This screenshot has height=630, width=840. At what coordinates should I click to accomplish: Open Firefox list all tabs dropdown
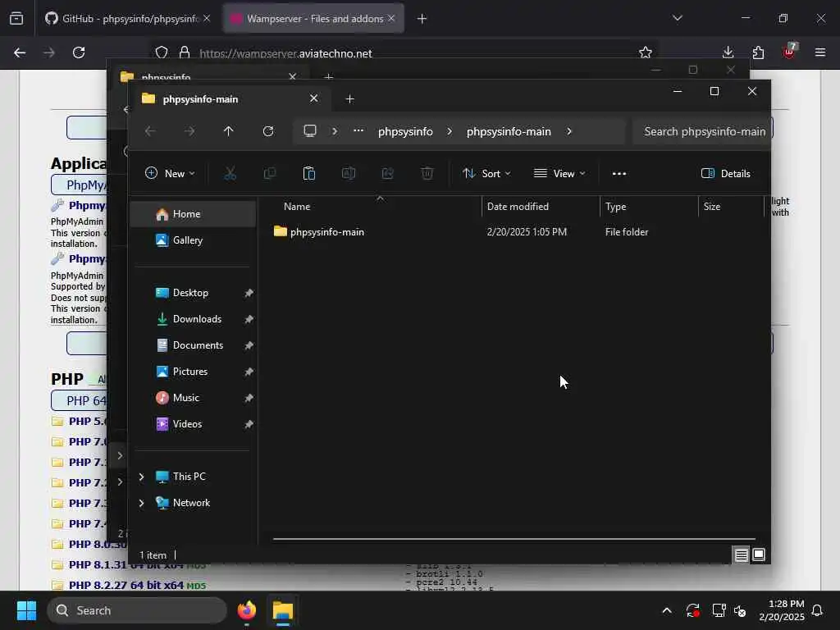677,18
